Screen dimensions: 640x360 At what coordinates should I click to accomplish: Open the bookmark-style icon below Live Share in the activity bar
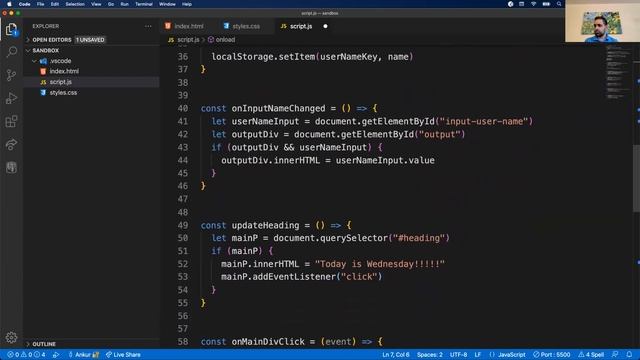tap(11, 167)
